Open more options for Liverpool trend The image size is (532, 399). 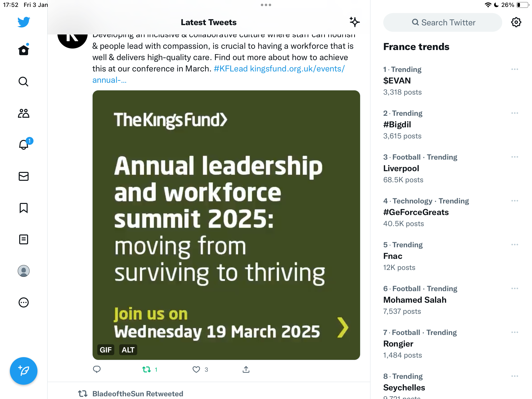515,157
